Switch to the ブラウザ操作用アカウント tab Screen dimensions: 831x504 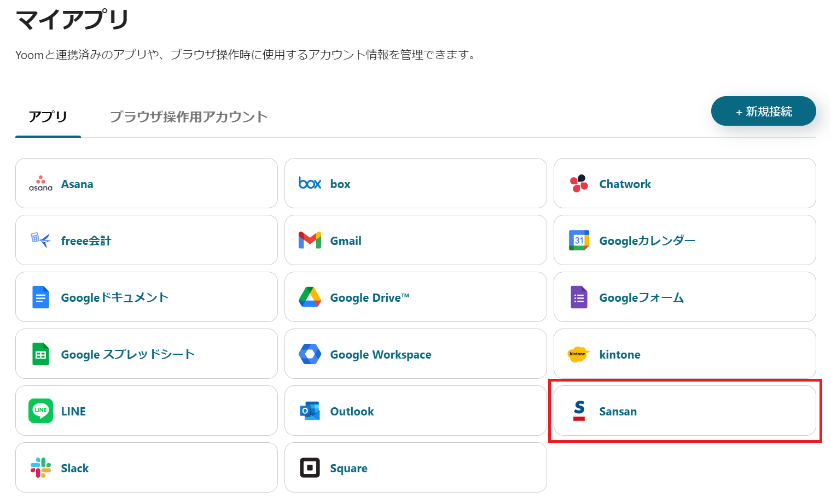(x=188, y=117)
